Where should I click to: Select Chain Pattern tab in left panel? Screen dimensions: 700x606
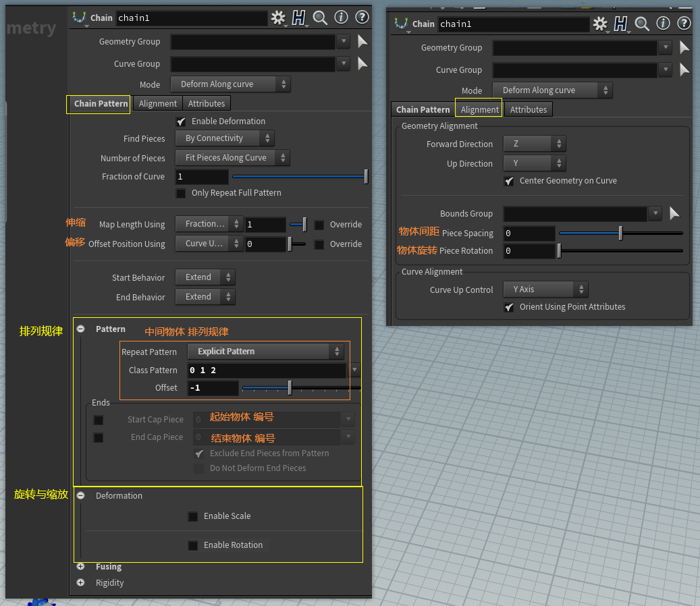tap(101, 103)
